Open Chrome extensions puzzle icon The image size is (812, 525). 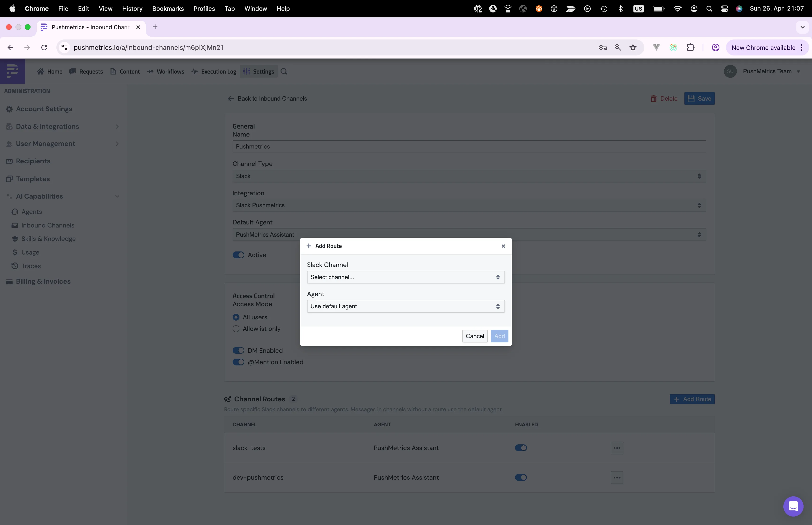coord(690,47)
